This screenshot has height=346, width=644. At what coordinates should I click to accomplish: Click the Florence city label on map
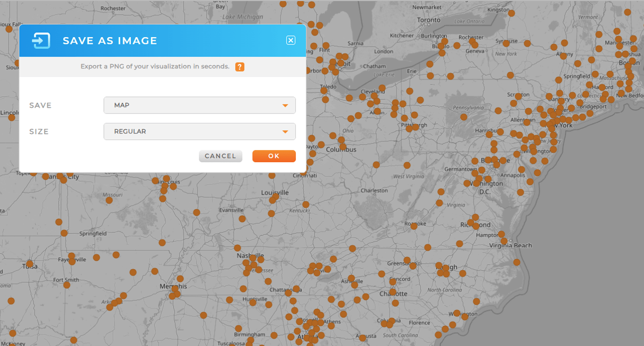419,322
